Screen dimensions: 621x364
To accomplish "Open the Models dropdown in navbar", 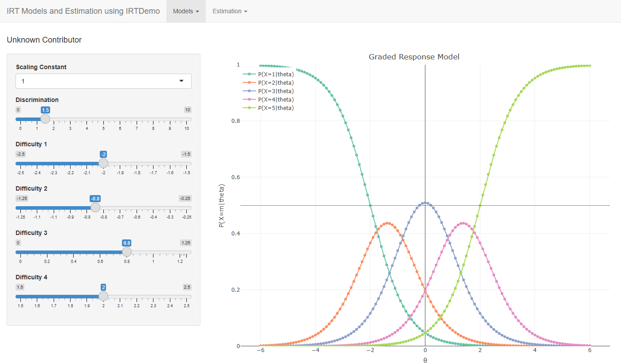I will click(x=186, y=11).
